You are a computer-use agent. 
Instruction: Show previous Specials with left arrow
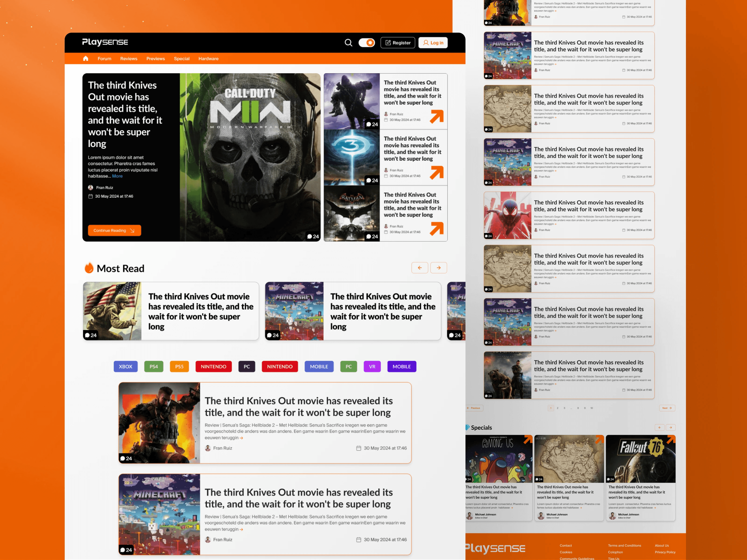[659, 428]
